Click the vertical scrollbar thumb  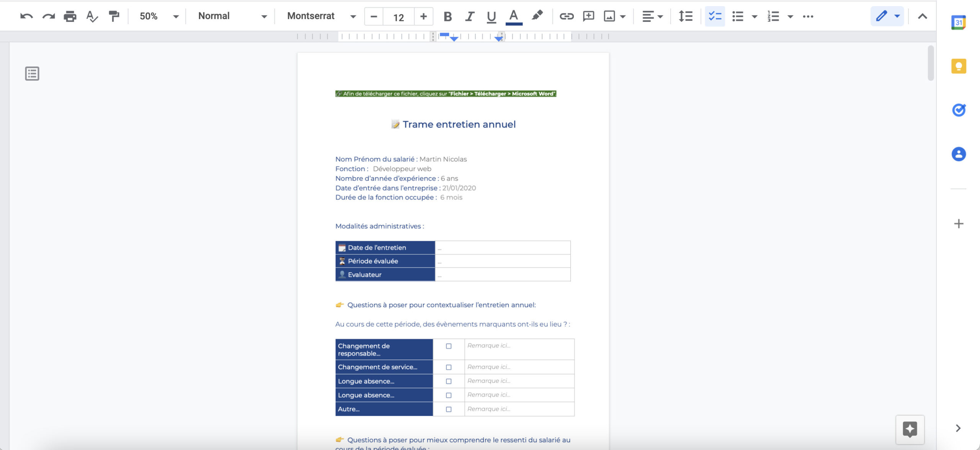(931, 63)
